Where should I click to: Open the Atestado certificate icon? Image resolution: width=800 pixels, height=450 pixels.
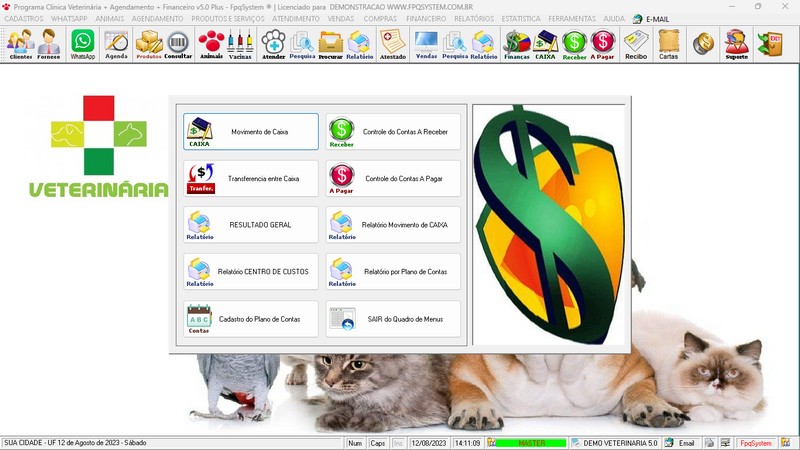point(393,44)
